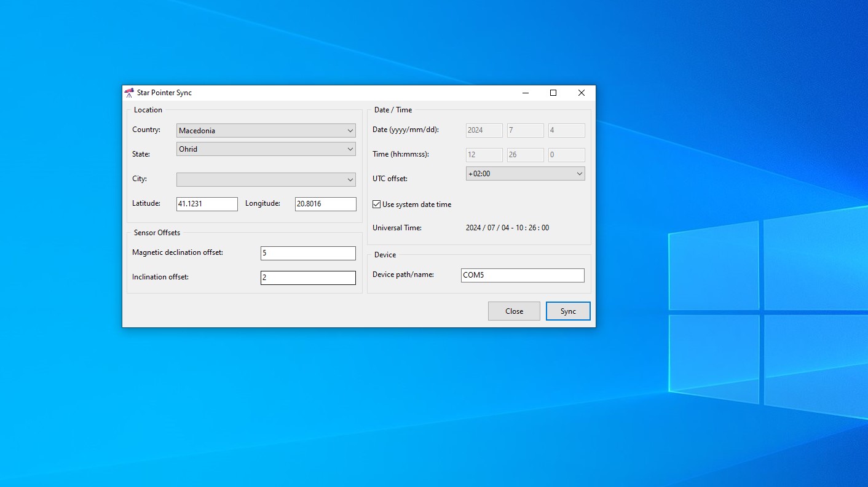
Task: Select the date month field
Action: click(x=525, y=130)
